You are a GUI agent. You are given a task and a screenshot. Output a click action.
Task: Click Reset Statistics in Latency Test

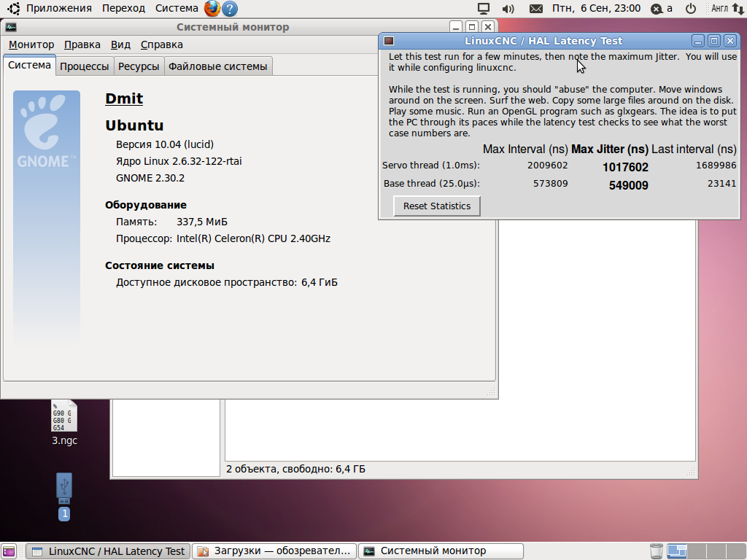click(x=437, y=206)
